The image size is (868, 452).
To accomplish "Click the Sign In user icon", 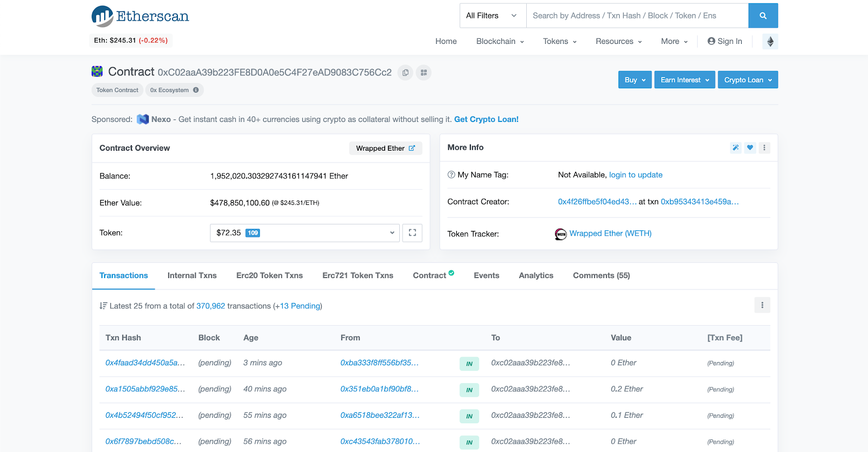I will tap(711, 41).
